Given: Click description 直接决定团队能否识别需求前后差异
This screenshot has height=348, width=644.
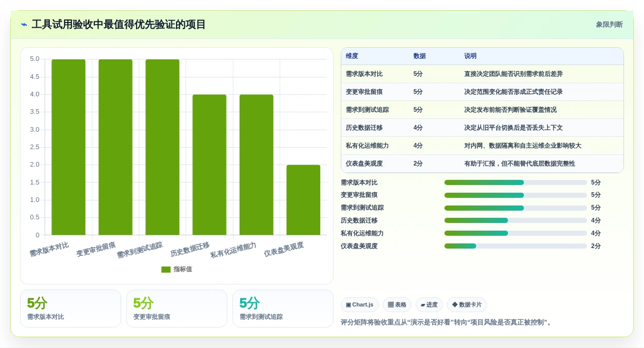Looking at the screenshot, I should coord(514,74).
